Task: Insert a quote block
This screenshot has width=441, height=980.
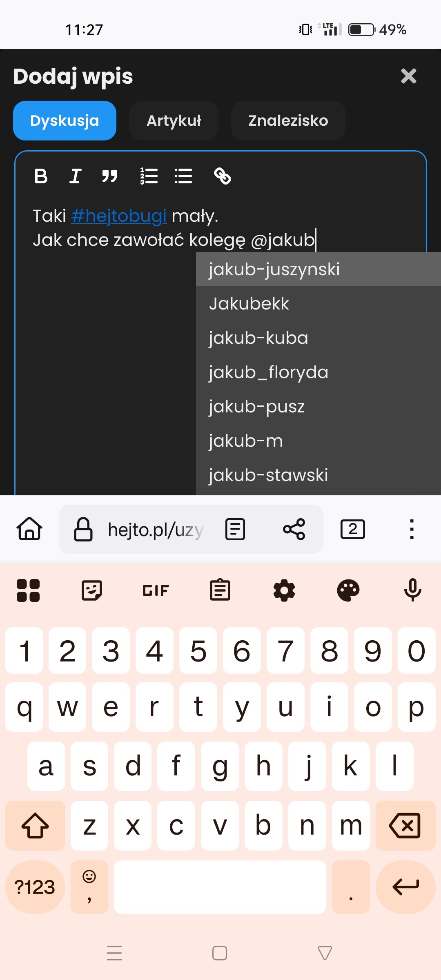Action: pyautogui.click(x=109, y=176)
